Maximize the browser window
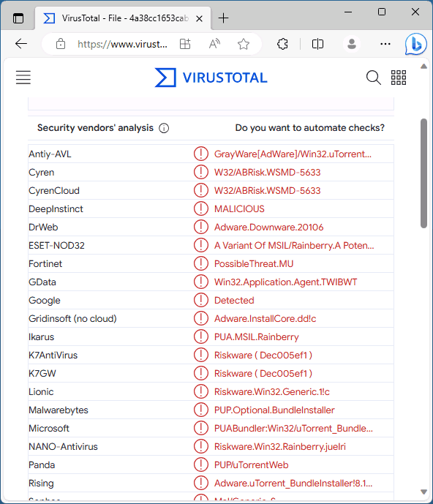Viewport: 433px width, 504px height. 382,12
